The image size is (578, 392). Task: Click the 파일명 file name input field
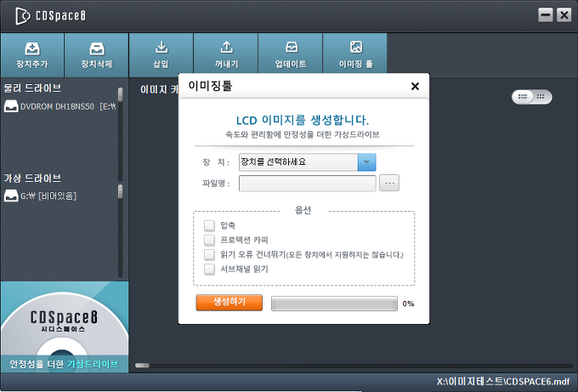tap(308, 184)
